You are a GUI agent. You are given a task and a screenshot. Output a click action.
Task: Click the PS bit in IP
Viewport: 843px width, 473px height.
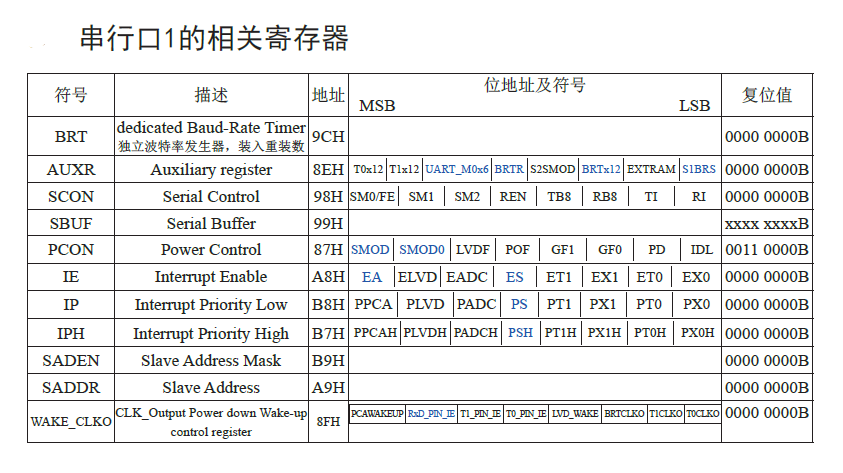(x=519, y=305)
